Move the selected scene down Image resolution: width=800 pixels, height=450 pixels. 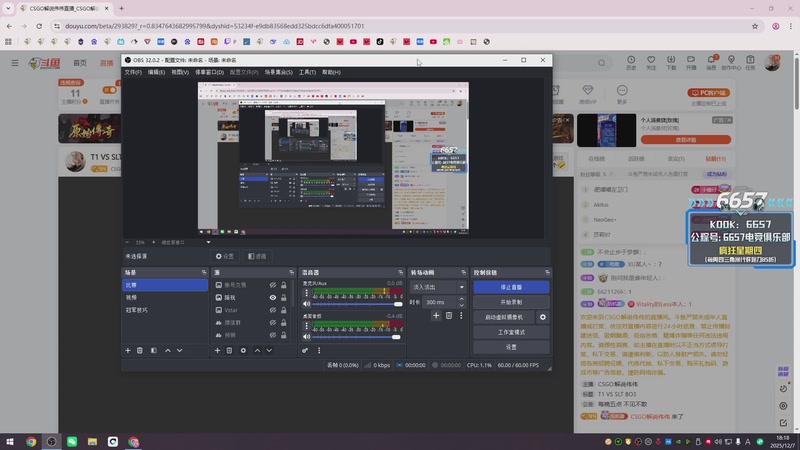pyautogui.click(x=180, y=351)
